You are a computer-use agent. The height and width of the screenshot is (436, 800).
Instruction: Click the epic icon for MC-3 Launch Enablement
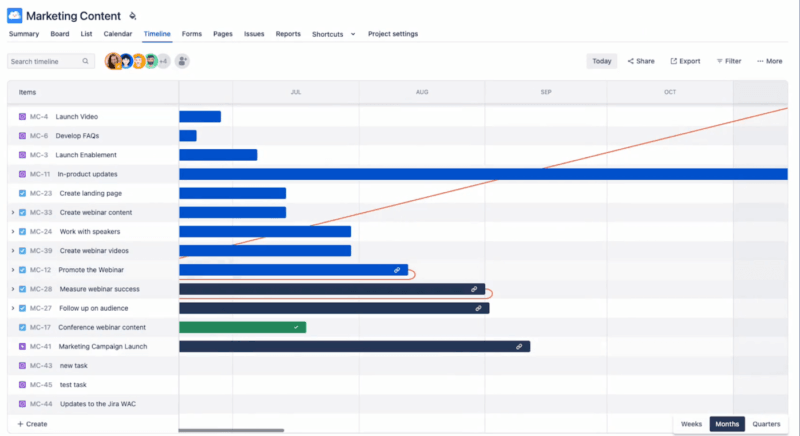22,155
